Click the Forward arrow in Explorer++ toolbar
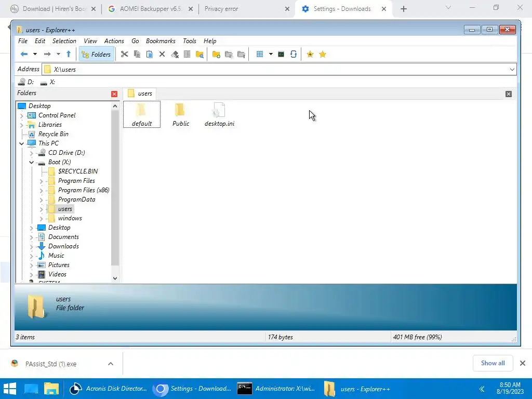 (x=47, y=54)
